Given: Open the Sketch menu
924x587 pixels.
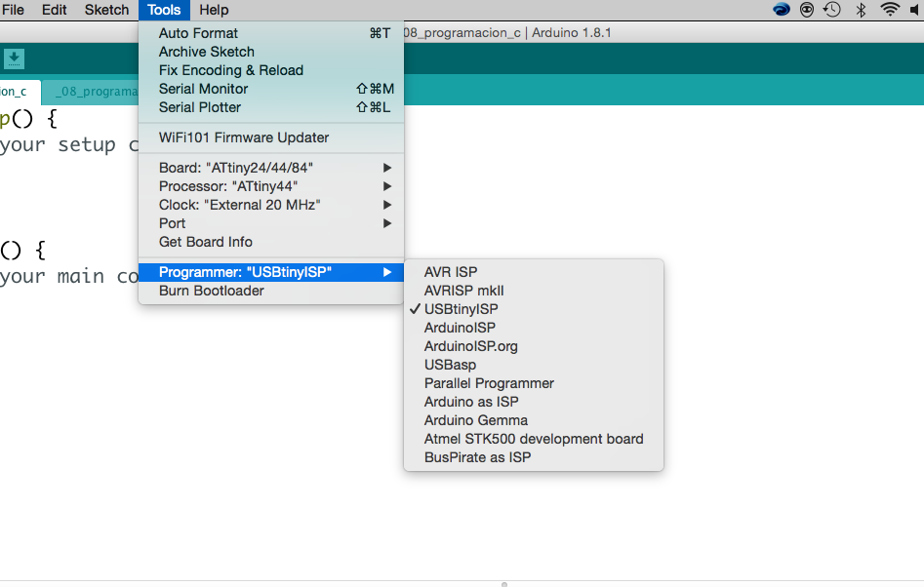Looking at the screenshot, I should (106, 10).
